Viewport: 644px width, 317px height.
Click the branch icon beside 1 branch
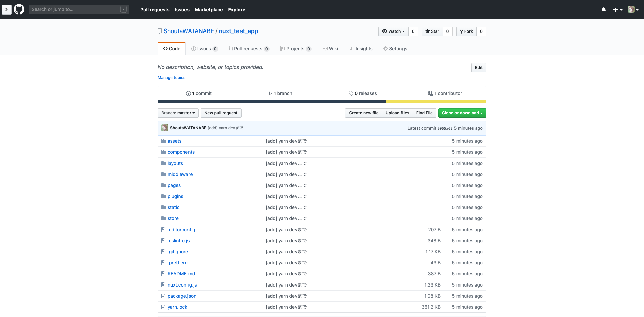click(x=270, y=93)
